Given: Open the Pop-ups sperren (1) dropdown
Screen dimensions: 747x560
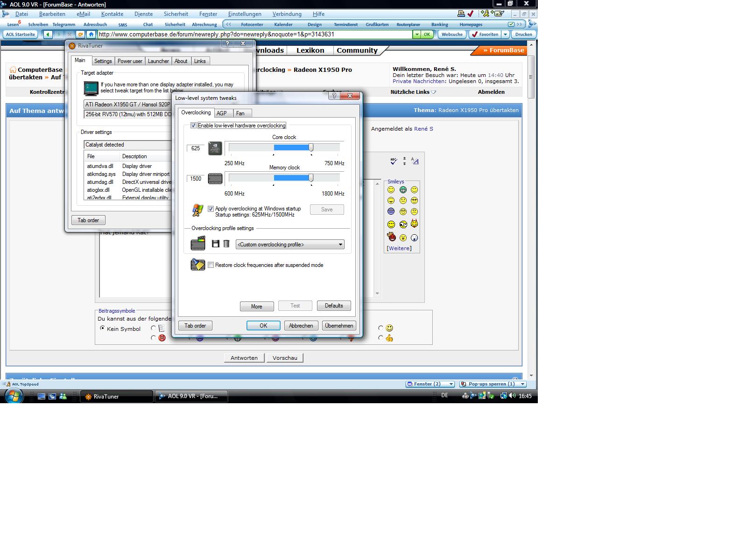Looking at the screenshot, I should [523, 384].
